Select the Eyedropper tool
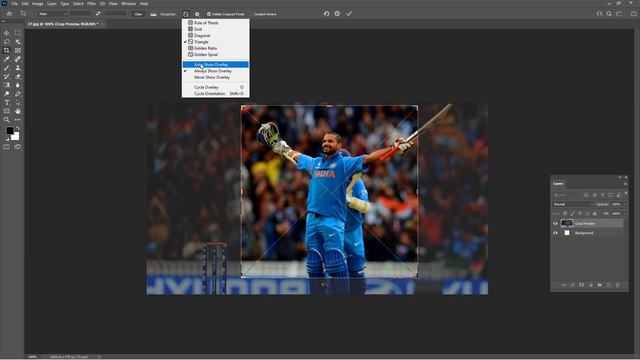640x360 pixels. click(x=7, y=59)
